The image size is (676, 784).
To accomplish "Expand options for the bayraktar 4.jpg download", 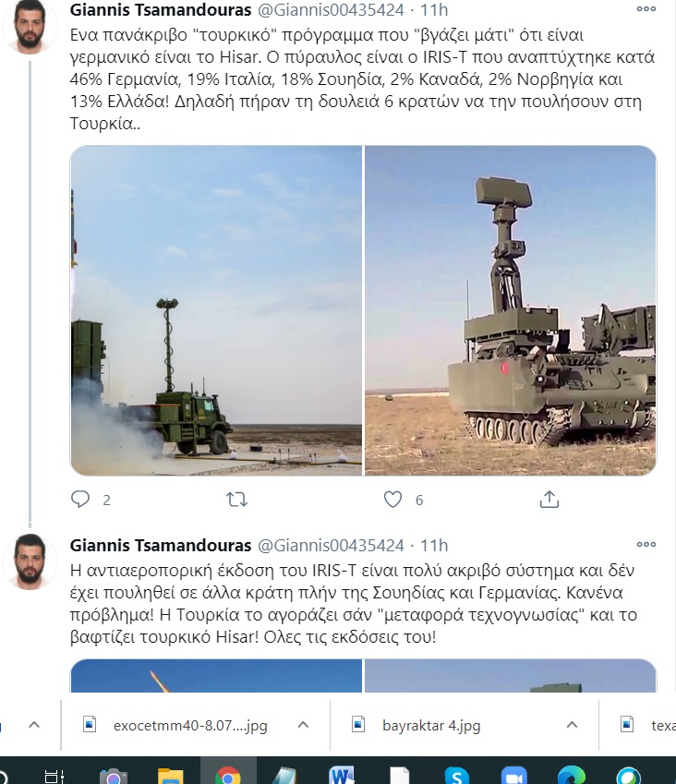I will tap(571, 725).
